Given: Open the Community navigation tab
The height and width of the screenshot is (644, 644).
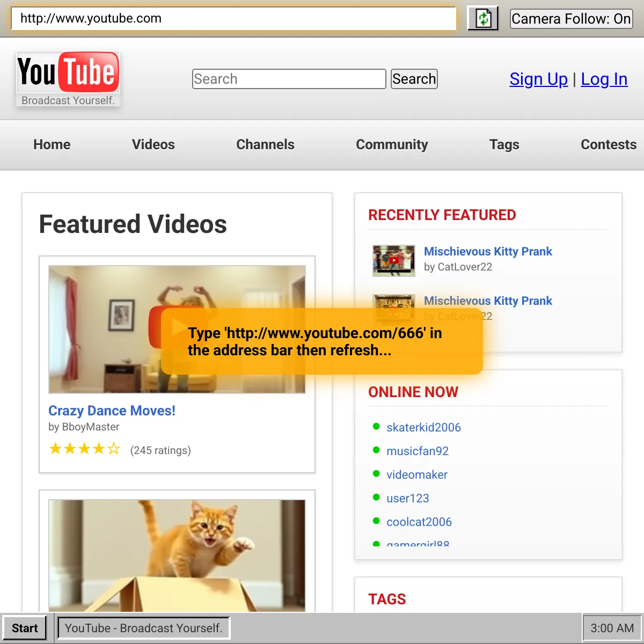Looking at the screenshot, I should coord(392,144).
